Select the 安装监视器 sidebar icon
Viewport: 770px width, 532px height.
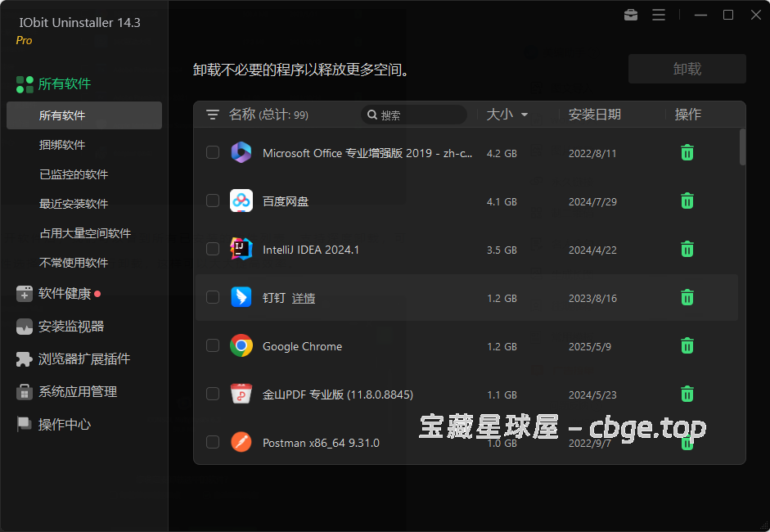(25, 327)
